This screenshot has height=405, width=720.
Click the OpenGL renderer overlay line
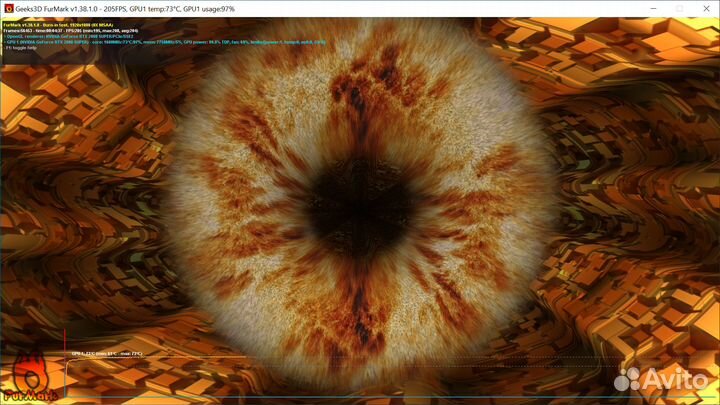68,36
